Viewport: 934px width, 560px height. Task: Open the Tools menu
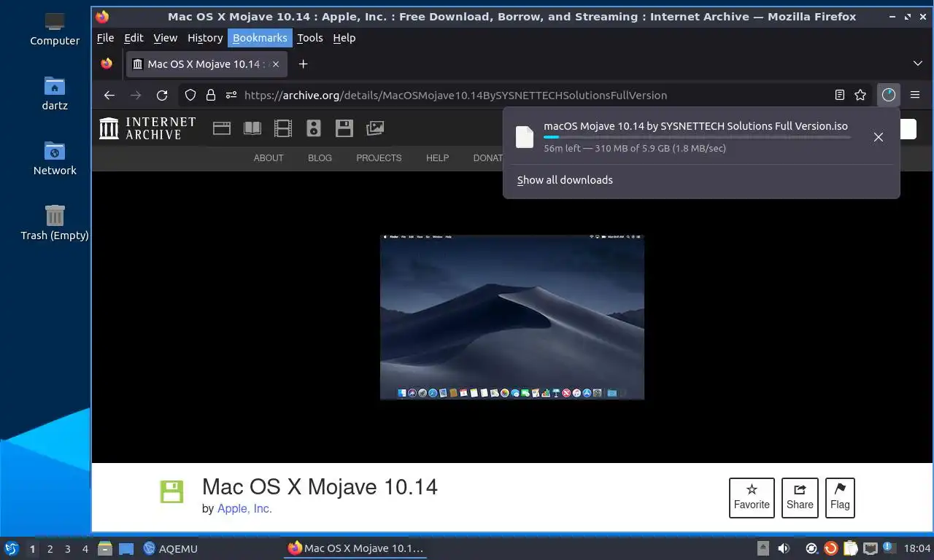(309, 38)
